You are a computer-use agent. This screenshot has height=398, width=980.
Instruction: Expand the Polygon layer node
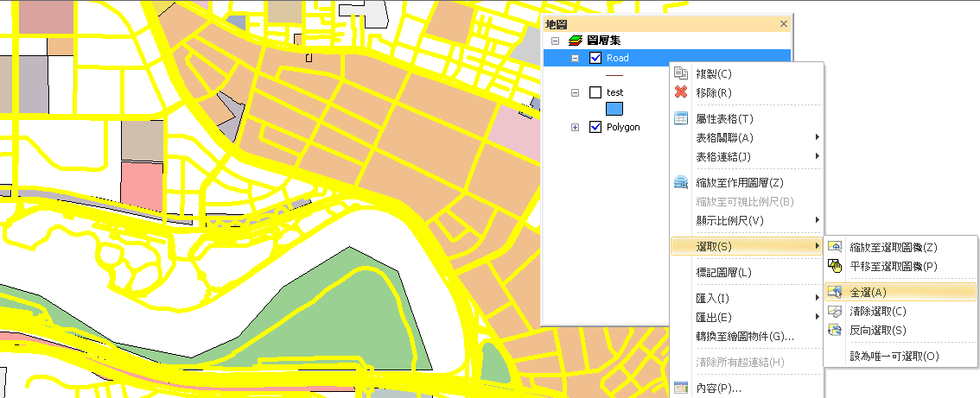[576, 128]
